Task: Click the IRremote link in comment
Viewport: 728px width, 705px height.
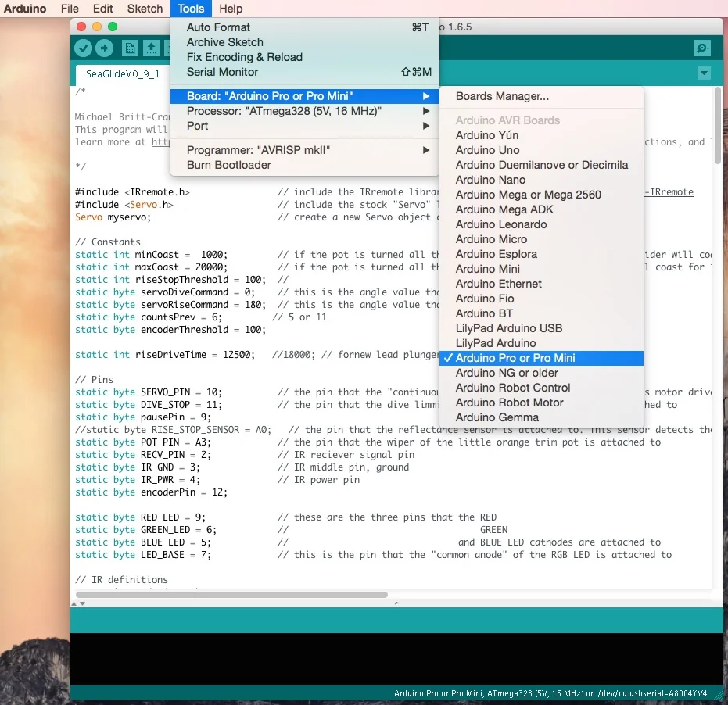Action: [669, 192]
